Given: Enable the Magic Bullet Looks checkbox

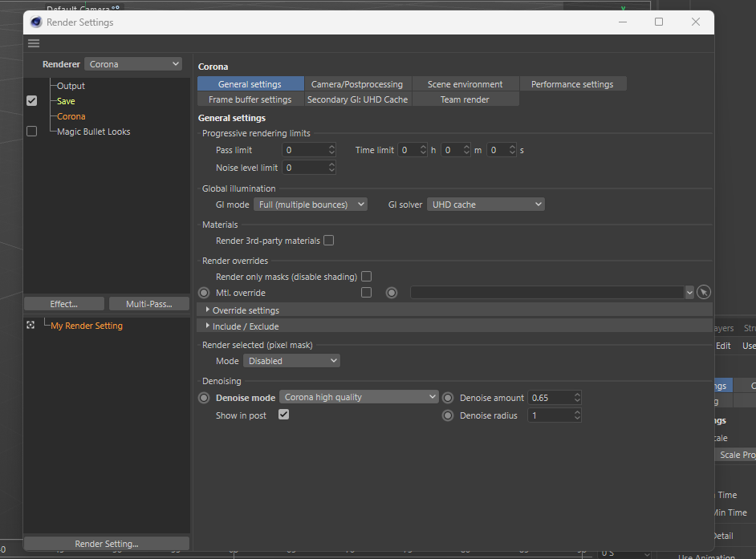Looking at the screenshot, I should 32,131.
